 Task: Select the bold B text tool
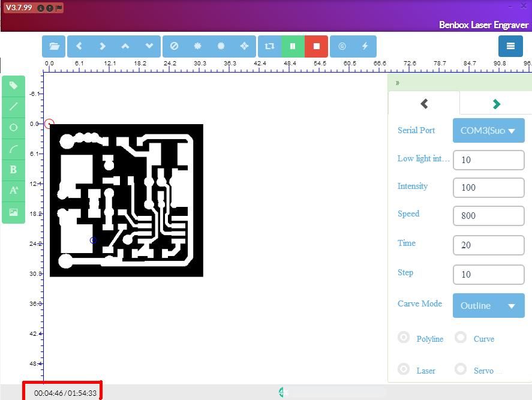point(14,170)
